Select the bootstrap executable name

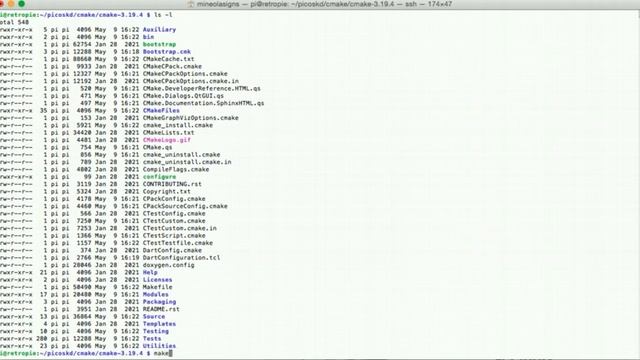point(159,44)
